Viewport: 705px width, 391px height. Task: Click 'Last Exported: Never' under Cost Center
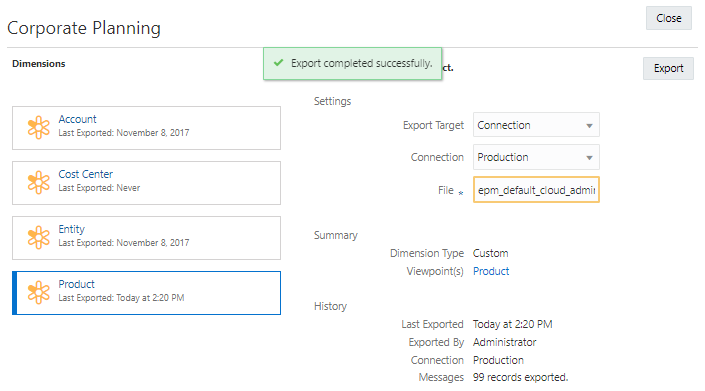pos(99,188)
